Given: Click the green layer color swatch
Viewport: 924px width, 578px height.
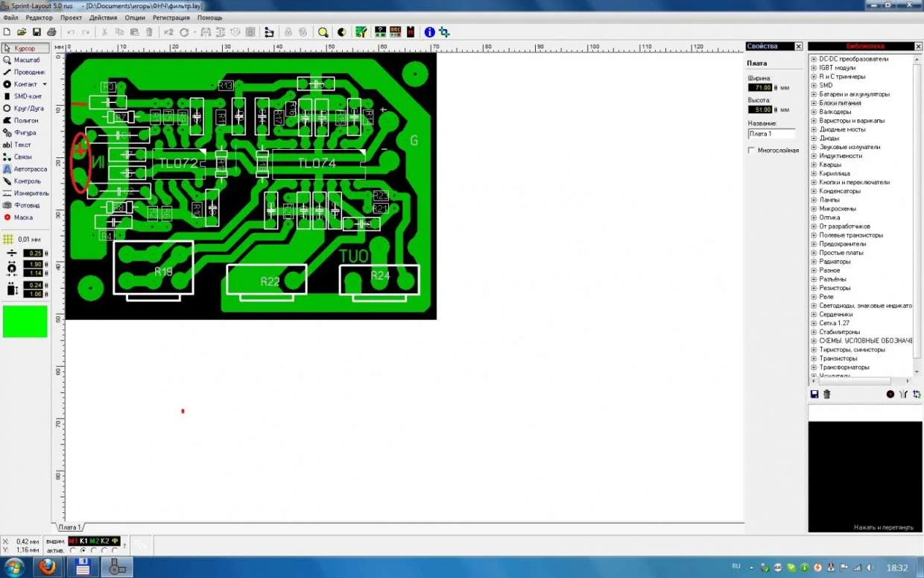Looking at the screenshot, I should pyautogui.click(x=25, y=321).
